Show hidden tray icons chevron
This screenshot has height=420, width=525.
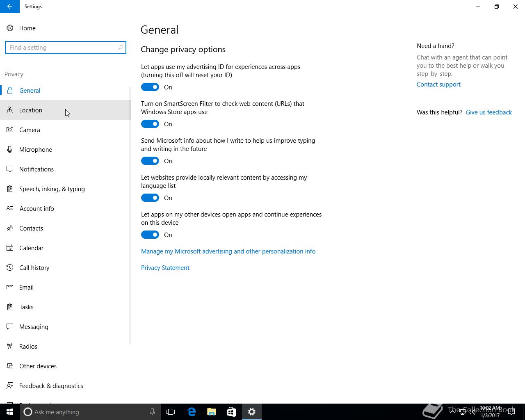[452, 412]
